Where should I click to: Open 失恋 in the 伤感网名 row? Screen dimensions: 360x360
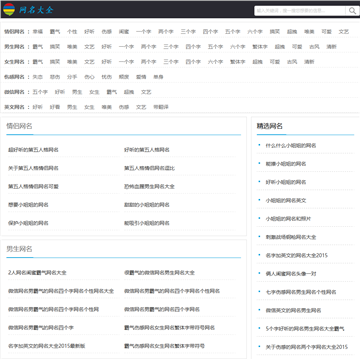click(x=38, y=77)
